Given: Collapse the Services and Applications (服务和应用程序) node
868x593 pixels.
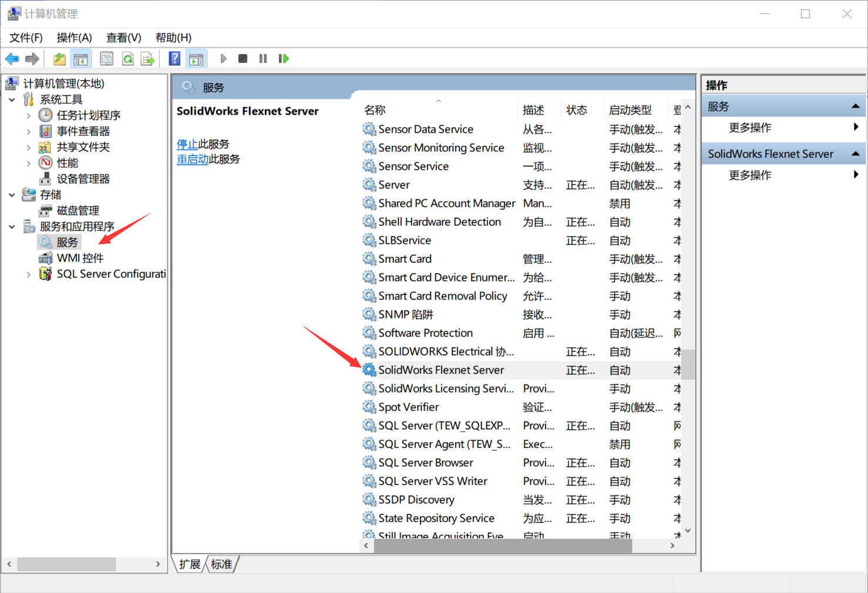Looking at the screenshot, I should [12, 226].
